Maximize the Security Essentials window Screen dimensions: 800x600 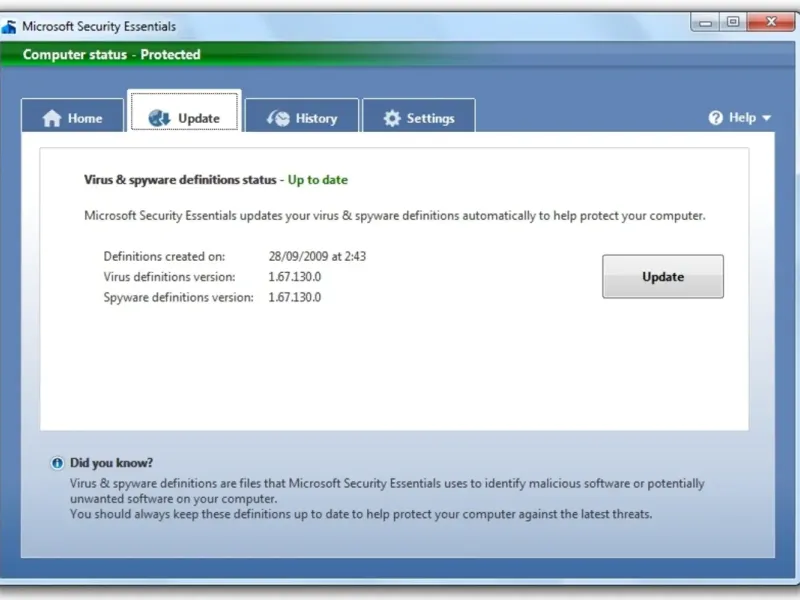[x=733, y=22]
